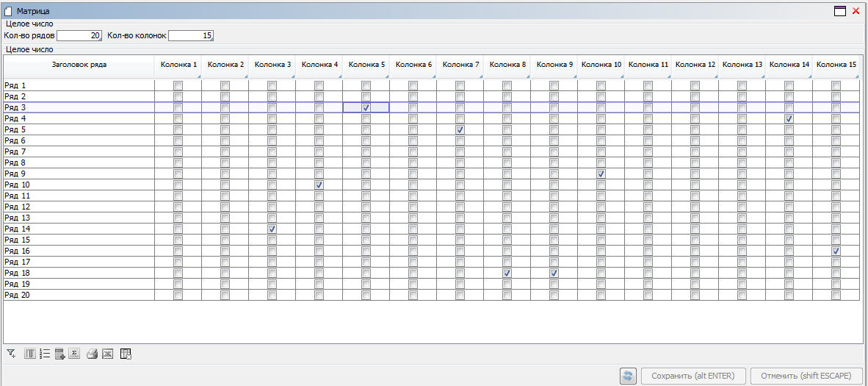
Task: Focus the Кол-во колонок number field
Action: pyautogui.click(x=191, y=35)
